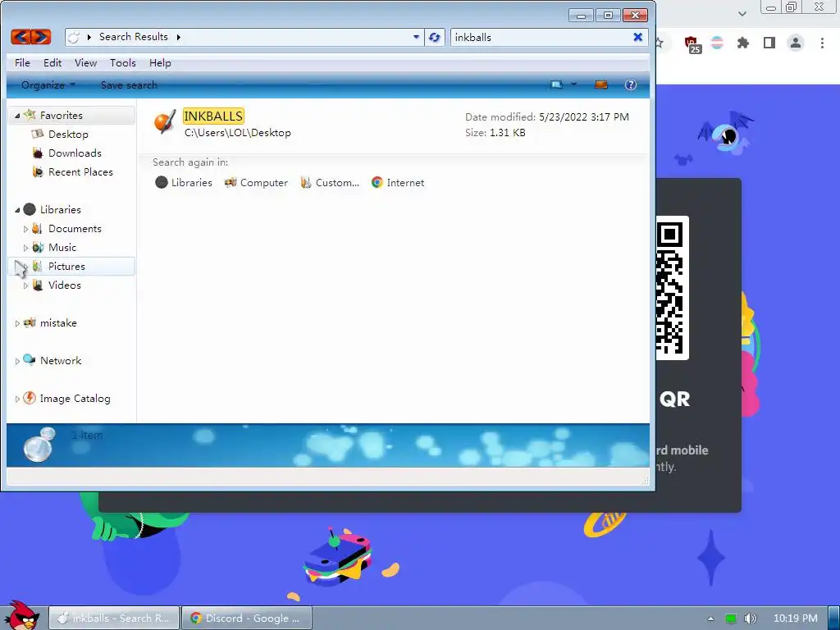Collapse the Favorites group

pos(17,116)
